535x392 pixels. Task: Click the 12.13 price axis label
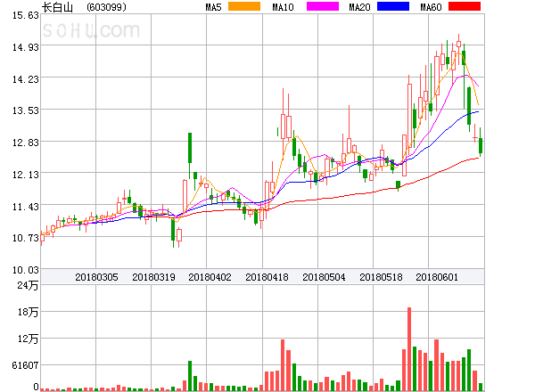[26, 175]
